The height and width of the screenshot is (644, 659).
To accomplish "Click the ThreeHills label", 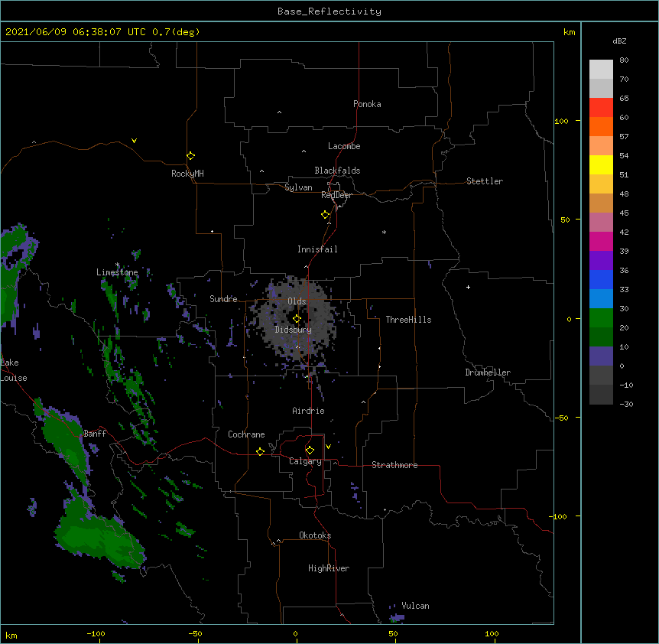I will [x=408, y=320].
